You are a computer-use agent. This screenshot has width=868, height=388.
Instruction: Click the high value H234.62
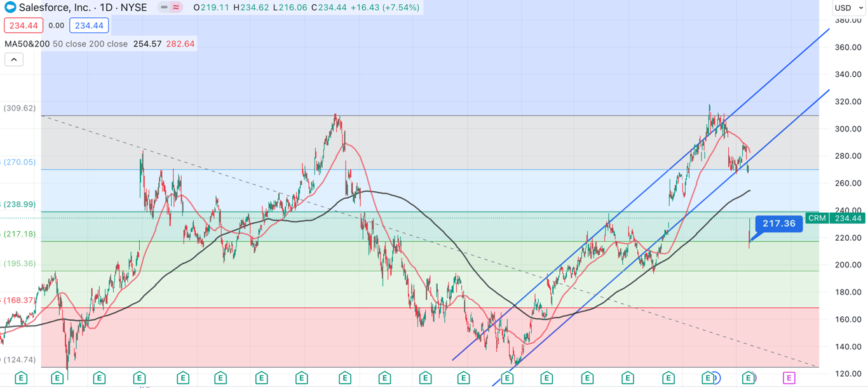pyautogui.click(x=251, y=8)
